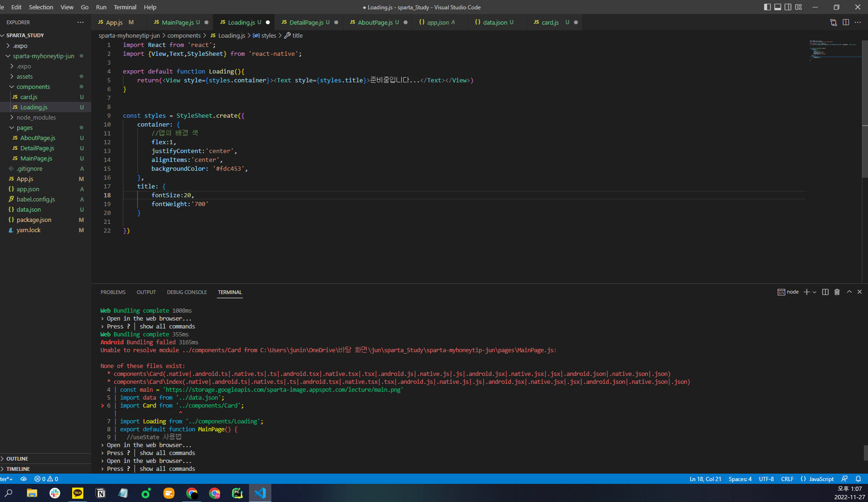This screenshot has width=868, height=502.
Task: Toggle the primary side bar layout icon
Action: pyautogui.click(x=767, y=7)
